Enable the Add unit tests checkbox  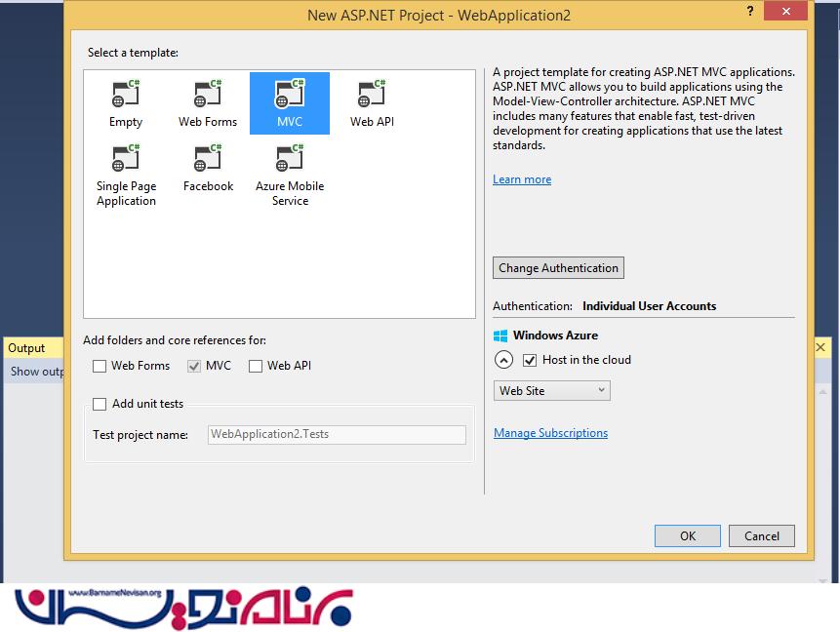(x=100, y=404)
